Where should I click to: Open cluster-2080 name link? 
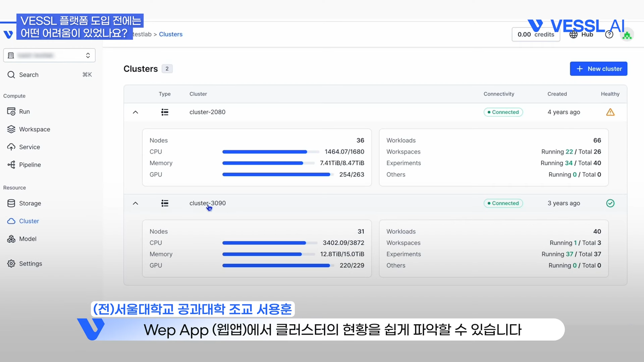click(207, 112)
